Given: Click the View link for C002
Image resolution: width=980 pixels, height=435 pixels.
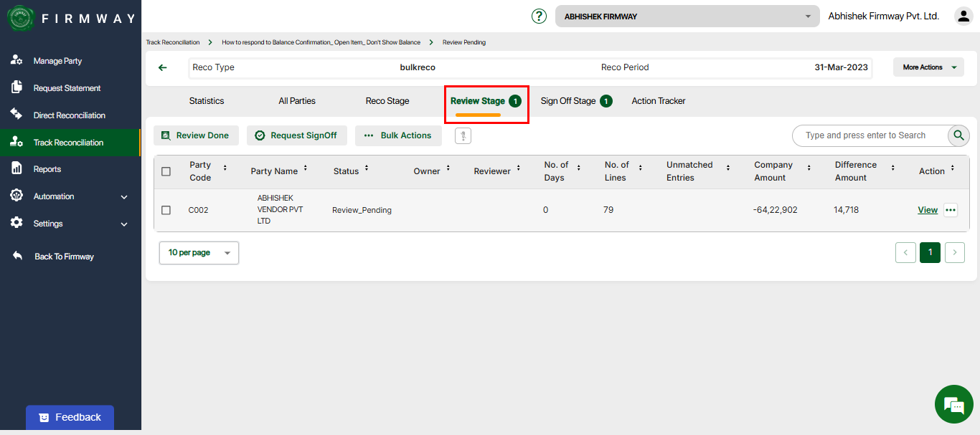Looking at the screenshot, I should pos(928,210).
